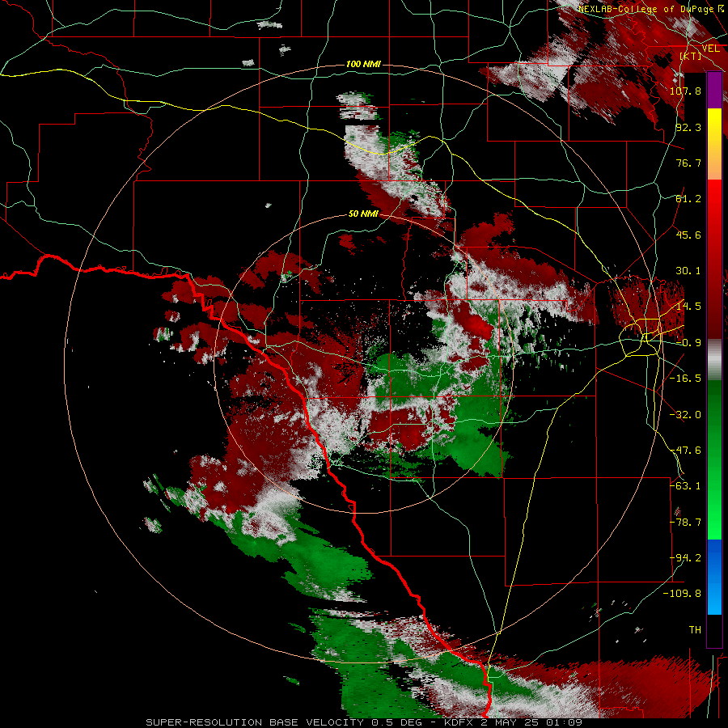Select the 61.2 value on velocity scale
The width and height of the screenshot is (728, 728).
coord(688,199)
